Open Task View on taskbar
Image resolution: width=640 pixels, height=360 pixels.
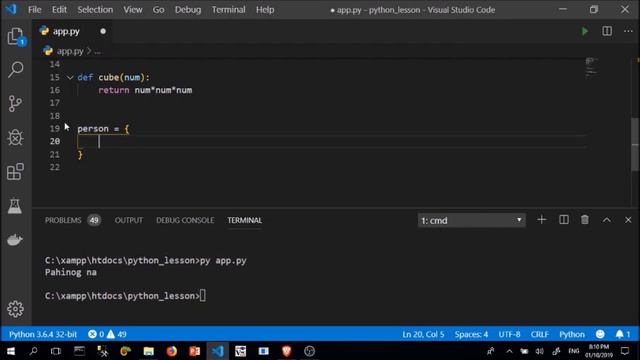56,351
